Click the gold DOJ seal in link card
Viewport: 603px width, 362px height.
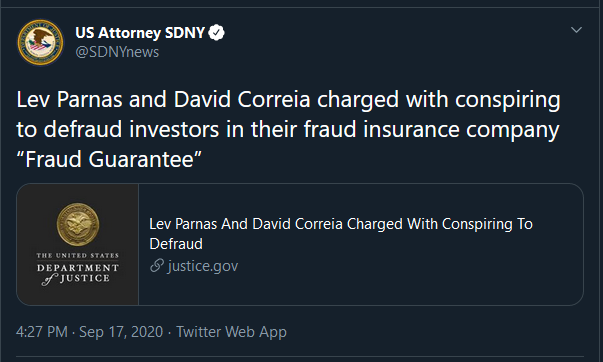click(x=78, y=224)
